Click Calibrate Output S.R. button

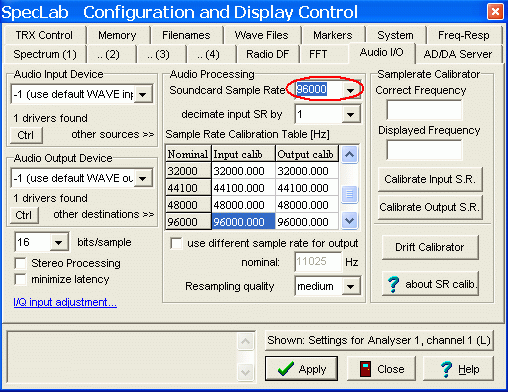pos(430,207)
